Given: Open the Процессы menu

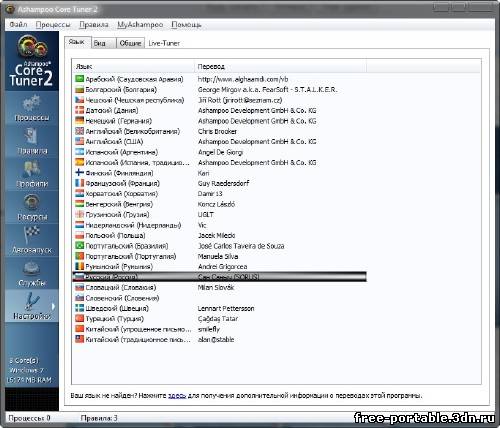Looking at the screenshot, I should click(53, 25).
